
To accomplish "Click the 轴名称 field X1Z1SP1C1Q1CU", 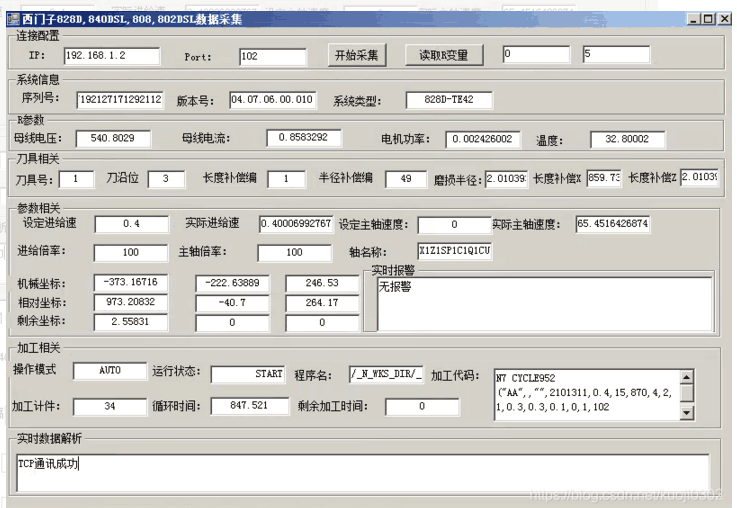I will [455, 251].
